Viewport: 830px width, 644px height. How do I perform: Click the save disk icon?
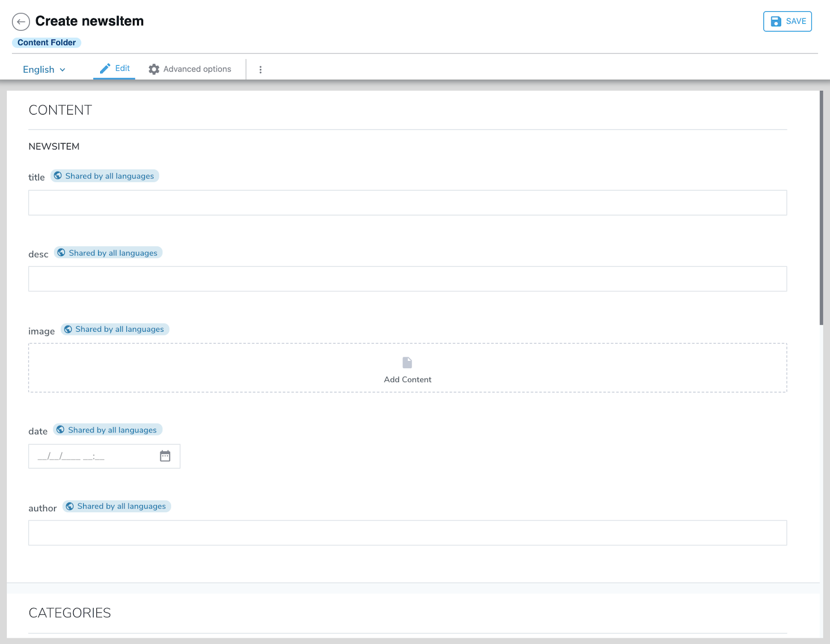coord(776,21)
